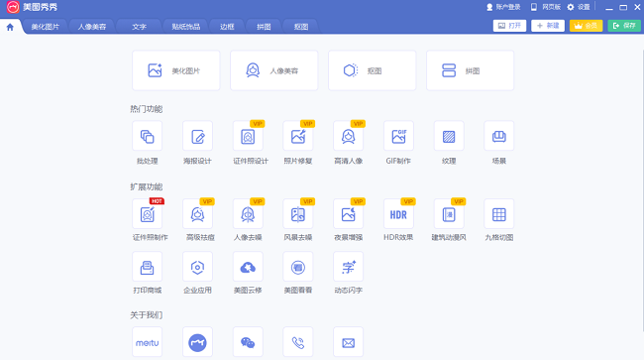644x360 pixels.
Task: Open the email envelope icon
Action: 349,342
